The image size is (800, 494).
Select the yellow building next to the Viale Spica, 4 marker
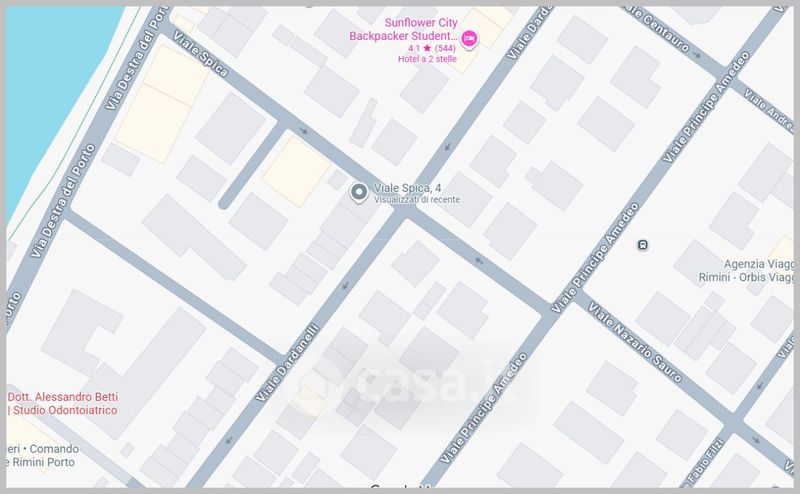coord(296,171)
